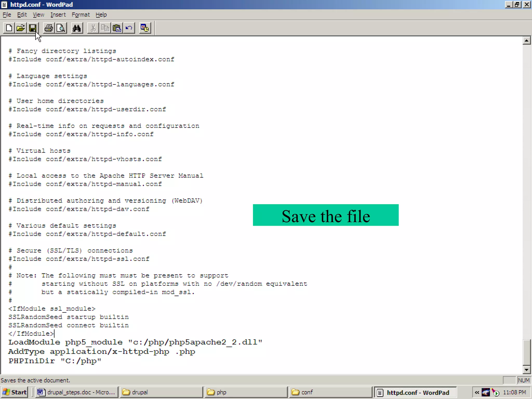Open the Format menu
The image size is (532, 399).
click(81, 15)
